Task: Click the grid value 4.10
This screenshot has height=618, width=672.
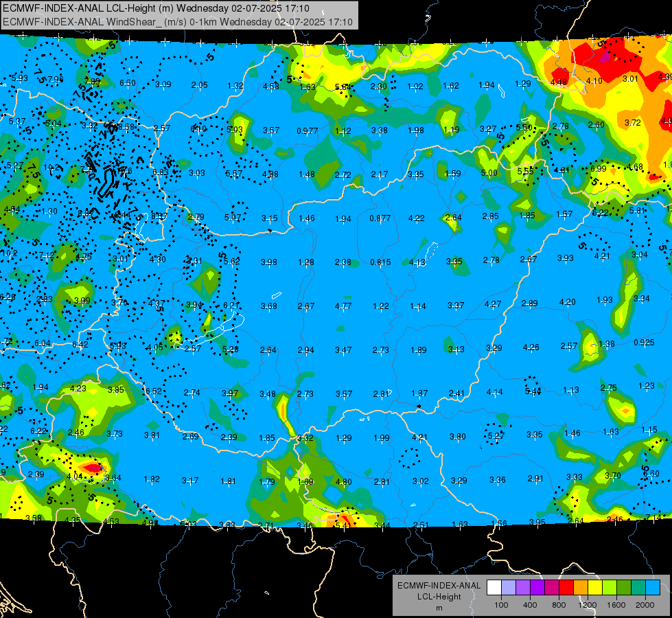Action: (x=594, y=80)
